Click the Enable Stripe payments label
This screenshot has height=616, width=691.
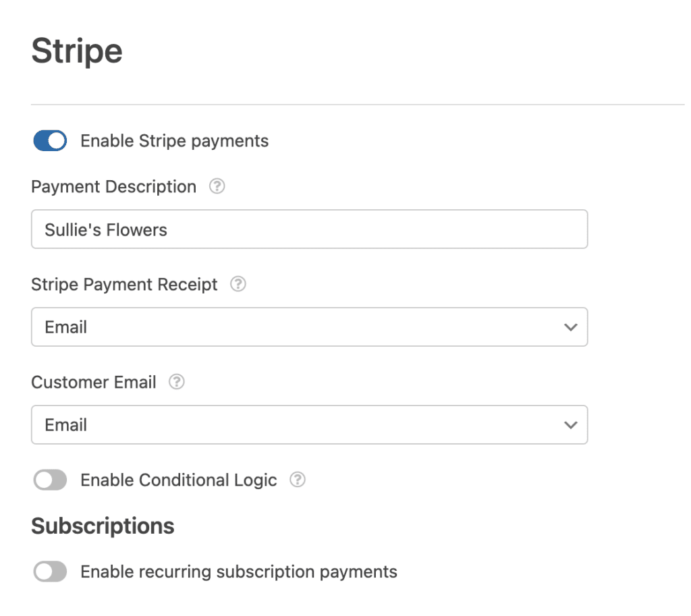[175, 140]
